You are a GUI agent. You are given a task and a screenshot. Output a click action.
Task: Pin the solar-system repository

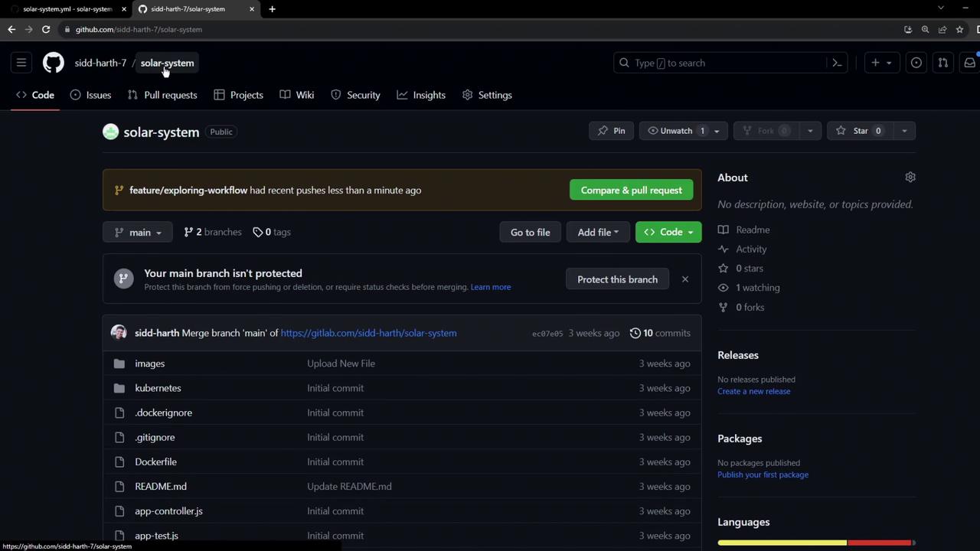click(612, 131)
